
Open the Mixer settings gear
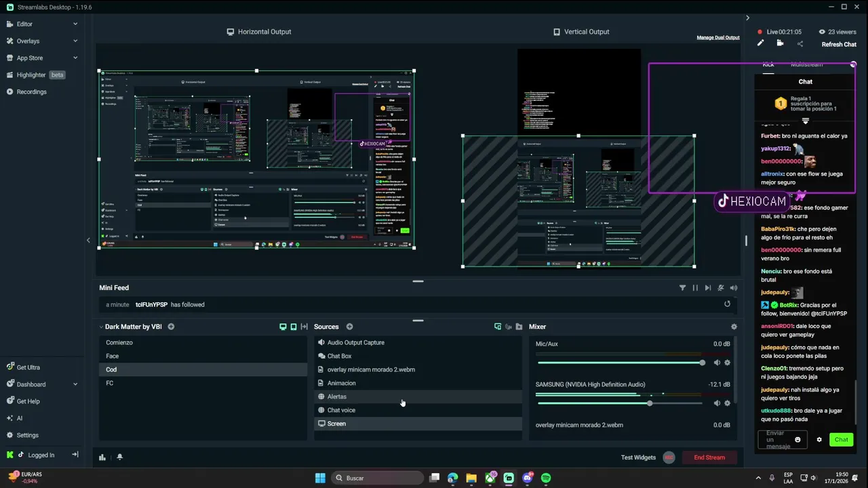pyautogui.click(x=734, y=327)
